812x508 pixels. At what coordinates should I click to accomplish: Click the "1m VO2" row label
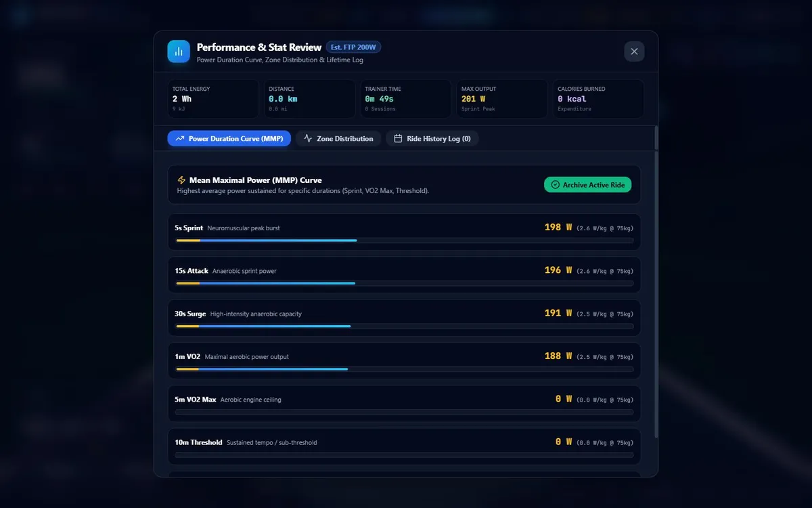[x=187, y=356]
